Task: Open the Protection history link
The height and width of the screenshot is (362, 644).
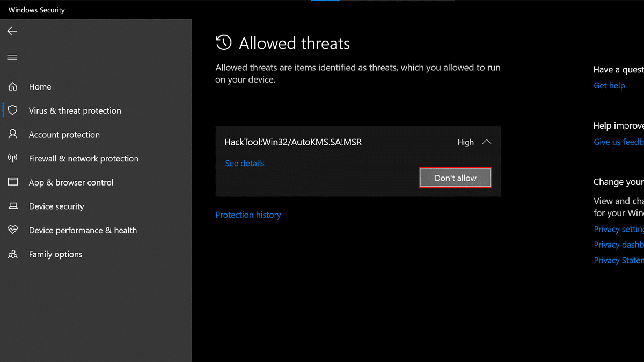Action: point(248,215)
